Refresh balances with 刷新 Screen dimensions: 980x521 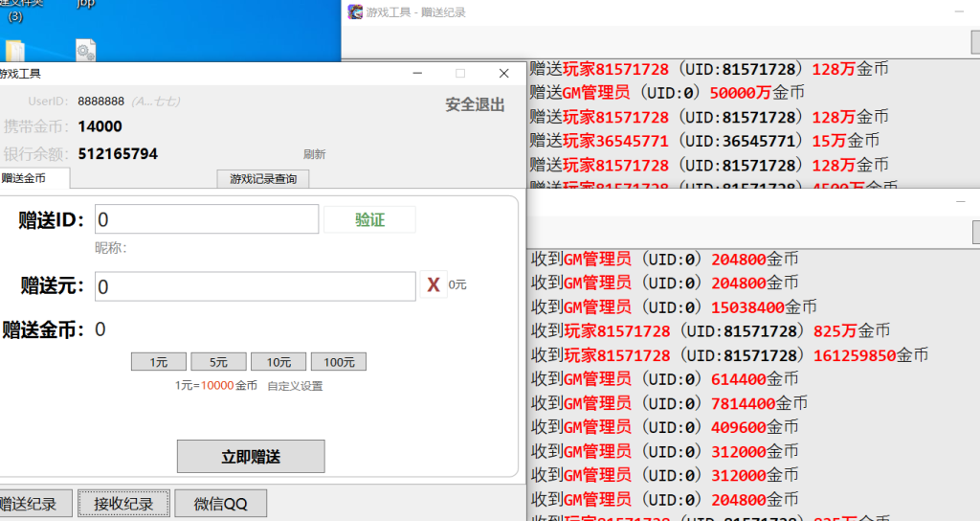click(x=314, y=154)
